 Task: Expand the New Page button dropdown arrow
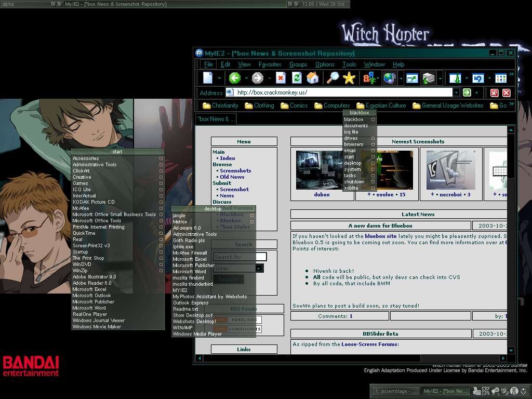point(219,78)
